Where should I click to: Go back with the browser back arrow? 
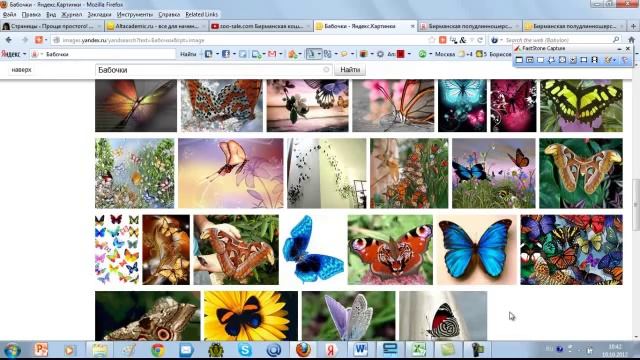pyautogui.click(x=9, y=40)
